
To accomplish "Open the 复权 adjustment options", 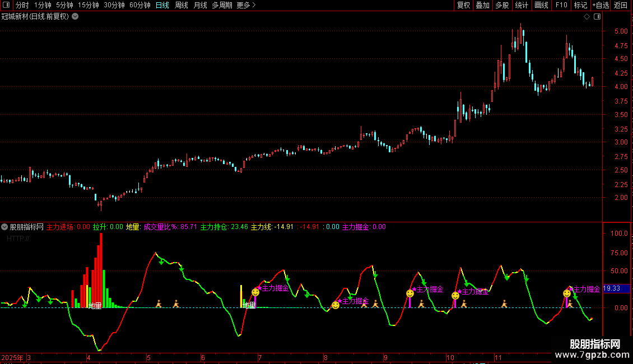I will click(x=463, y=5).
